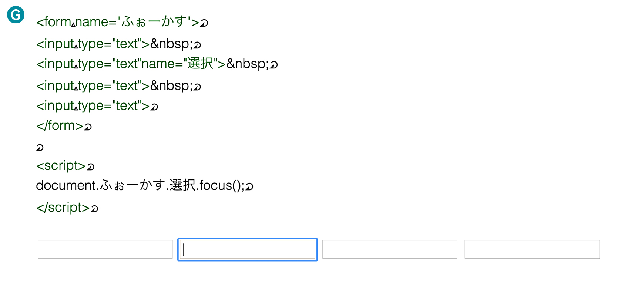
Task: Click the teal G avatar icon
Action: click(x=16, y=15)
